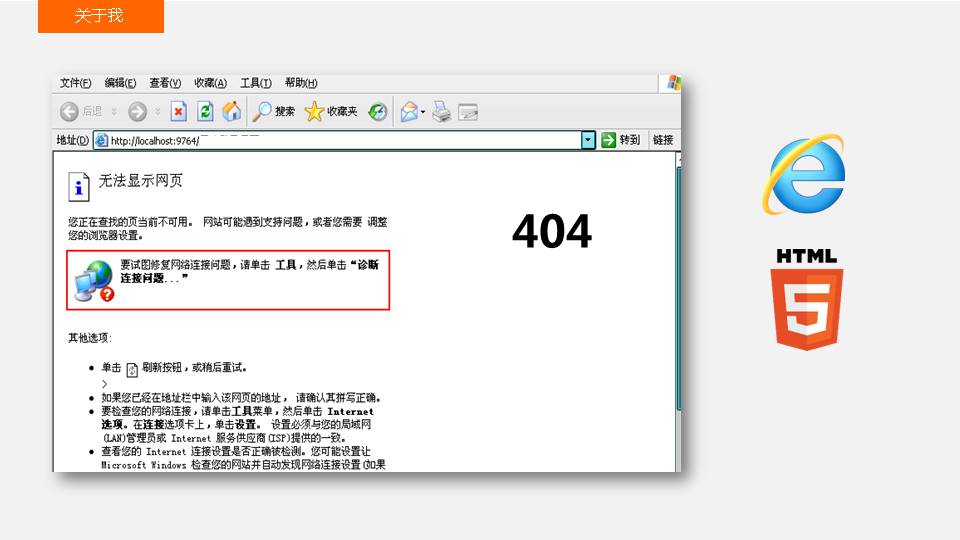The image size is (960, 540).
Task: Open the 工具(T) menu
Action: pyautogui.click(x=255, y=83)
